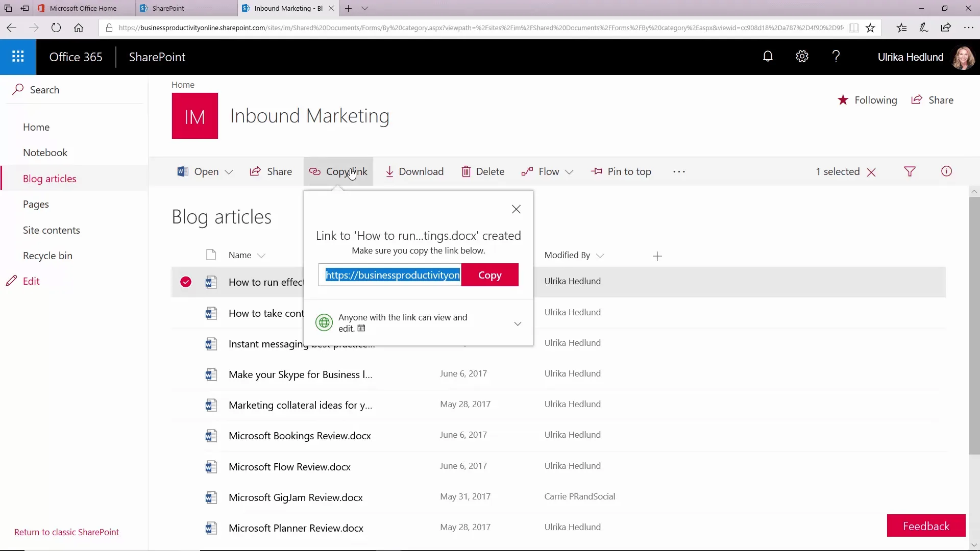Open Site contents in the left navigation

(x=52, y=230)
